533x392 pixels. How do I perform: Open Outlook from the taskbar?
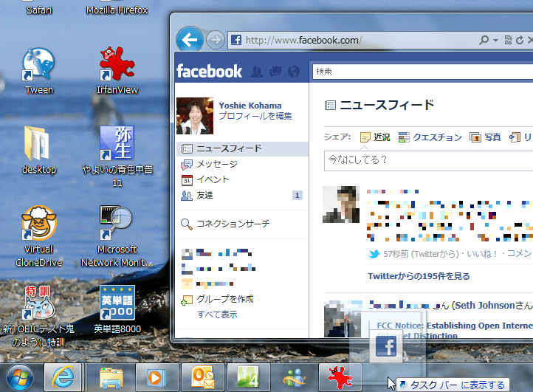point(202,376)
